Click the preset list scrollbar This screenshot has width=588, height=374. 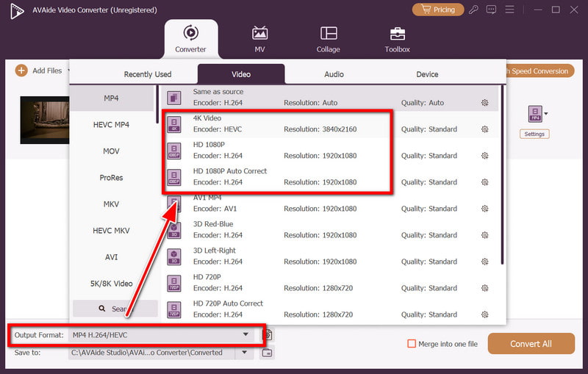pyautogui.click(x=502, y=175)
